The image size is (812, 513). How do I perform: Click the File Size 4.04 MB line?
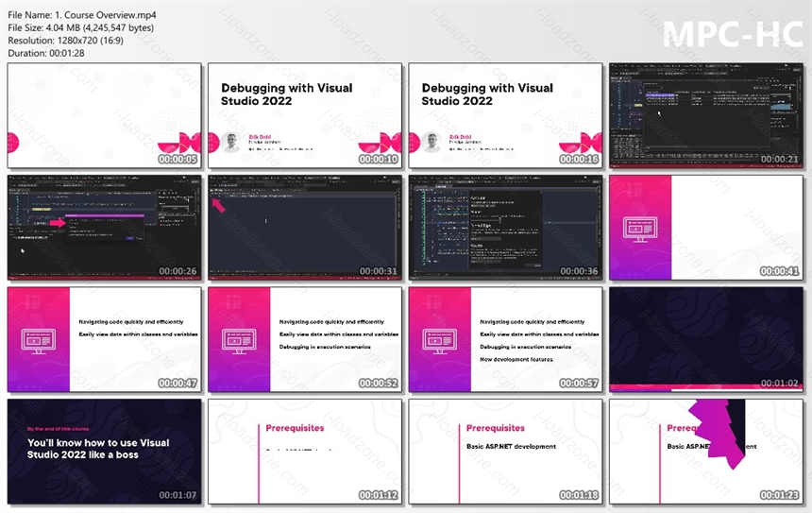pos(81,27)
